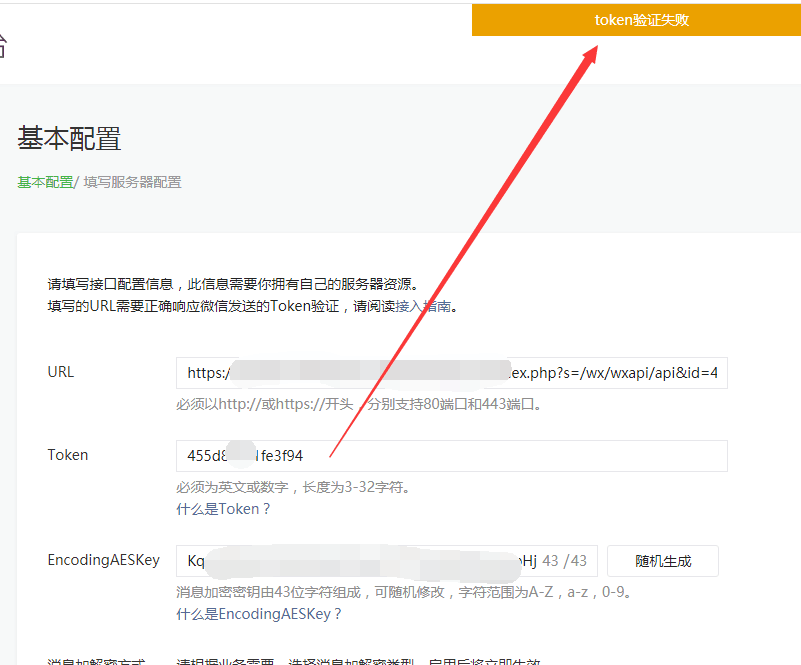The width and height of the screenshot is (801, 665).
Task: Click the 消息加密密钥 43-character hint text
Action: click(403, 592)
